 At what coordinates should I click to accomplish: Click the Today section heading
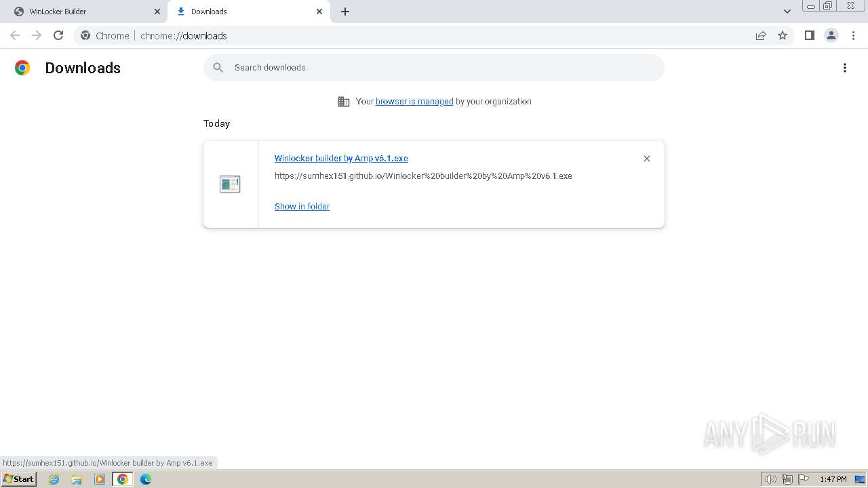pos(217,123)
